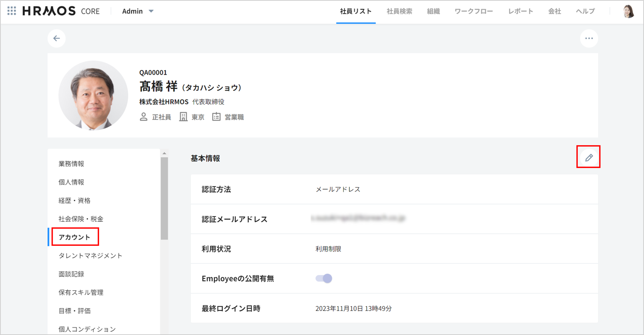Image resolution: width=644 pixels, height=335 pixels.
Task: Expand the Admin dropdown
Action: 138,11
